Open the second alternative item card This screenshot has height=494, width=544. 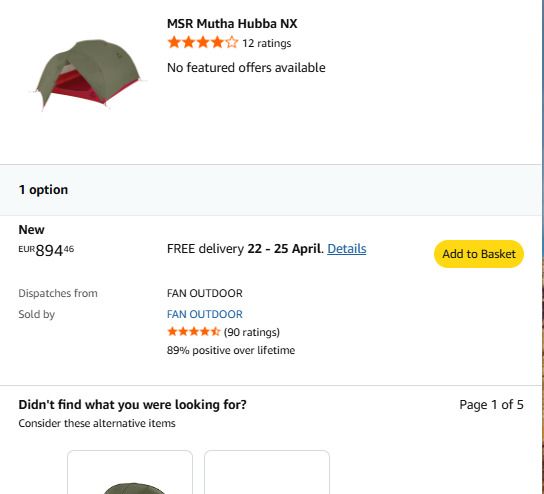[x=267, y=472]
